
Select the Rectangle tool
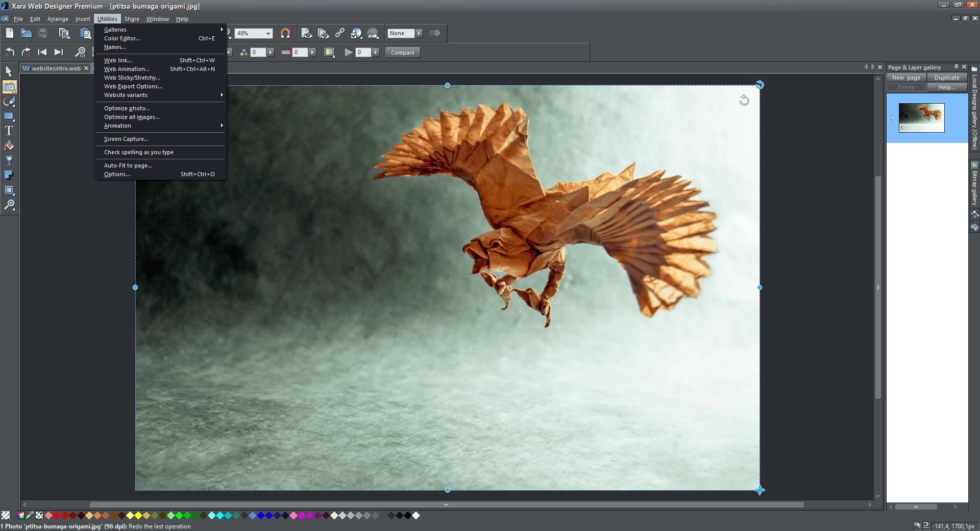[9, 116]
